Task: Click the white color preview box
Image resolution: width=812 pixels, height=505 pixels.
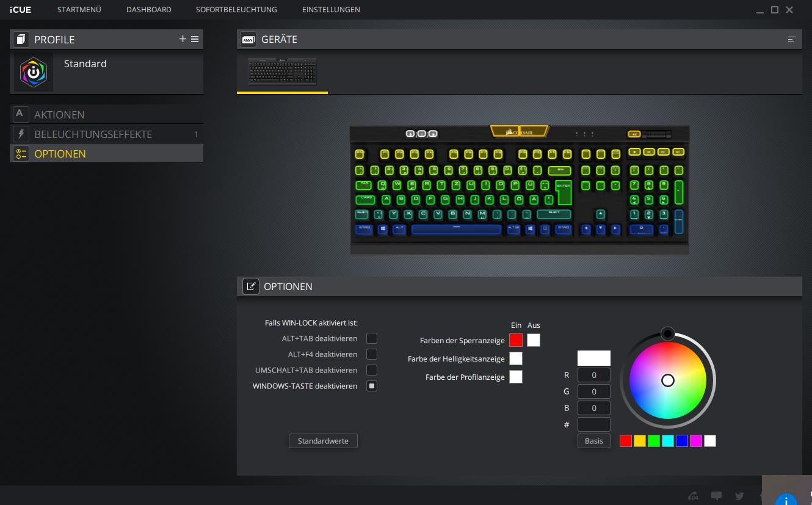Action: 594,358
